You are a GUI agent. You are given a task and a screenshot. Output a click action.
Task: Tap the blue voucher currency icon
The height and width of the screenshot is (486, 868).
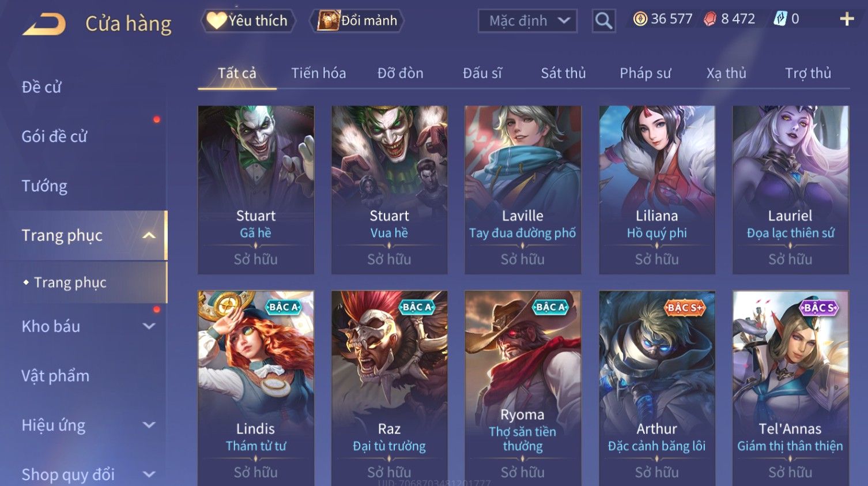(x=780, y=19)
